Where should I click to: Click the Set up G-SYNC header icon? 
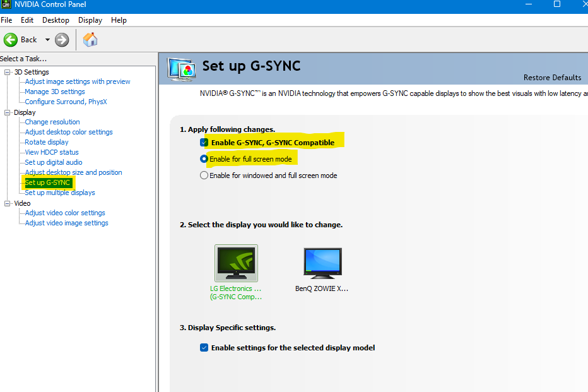tap(182, 69)
